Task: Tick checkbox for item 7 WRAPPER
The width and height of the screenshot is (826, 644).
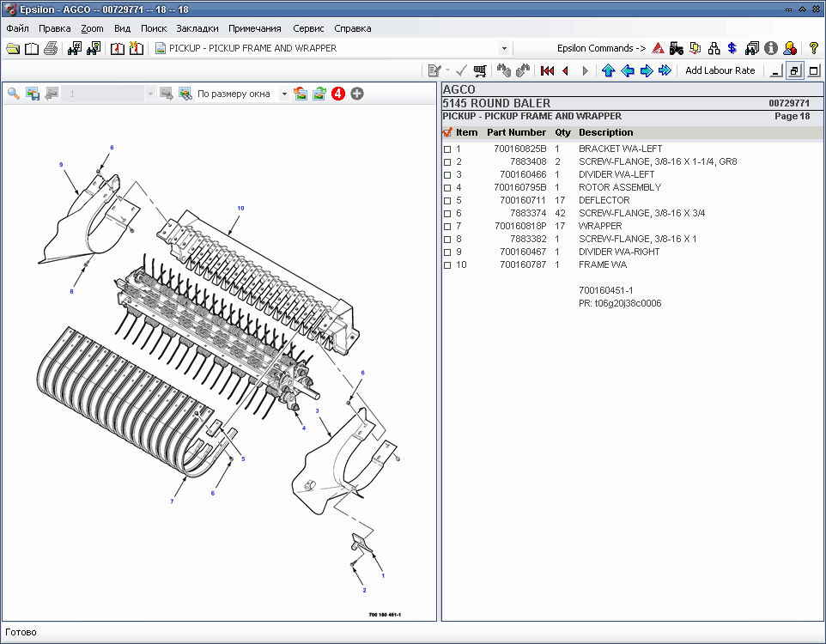Action: (447, 227)
